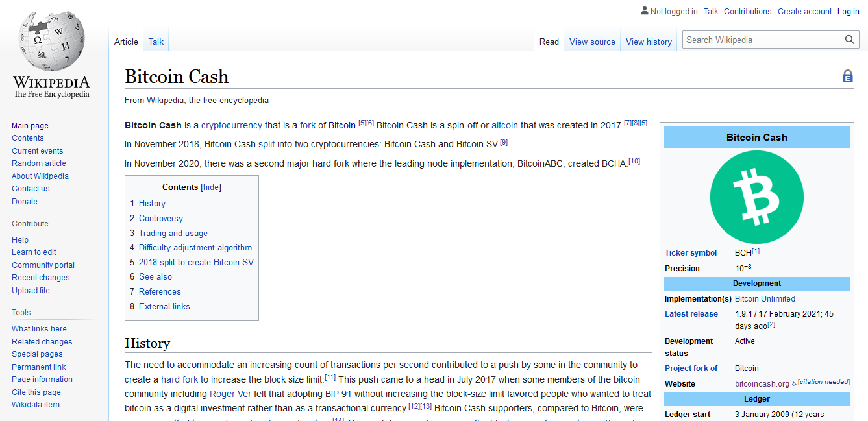The height and width of the screenshot is (421, 868).
Task: Open Learn to edit link
Action: tap(34, 252)
